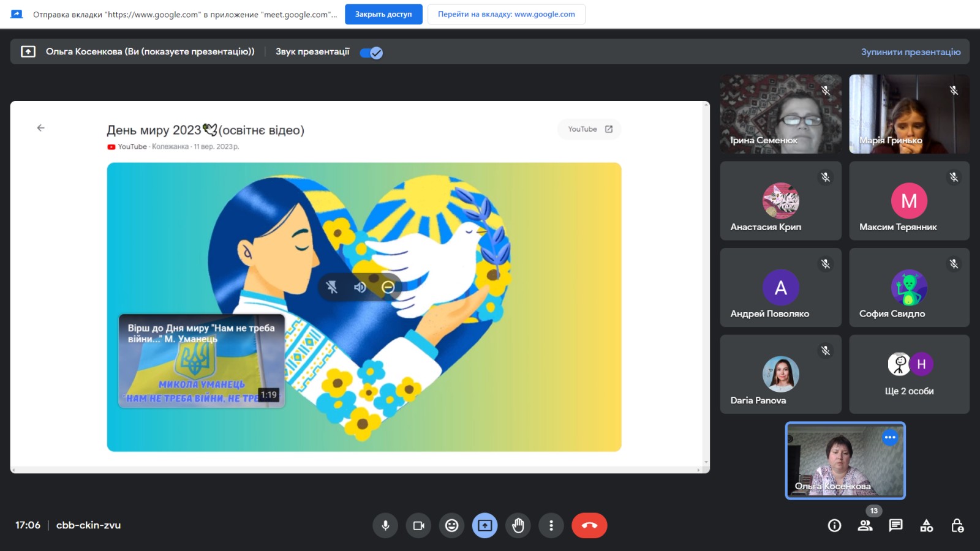Click the Закрыть доступ button
This screenshot has height=551, width=980.
[383, 14]
